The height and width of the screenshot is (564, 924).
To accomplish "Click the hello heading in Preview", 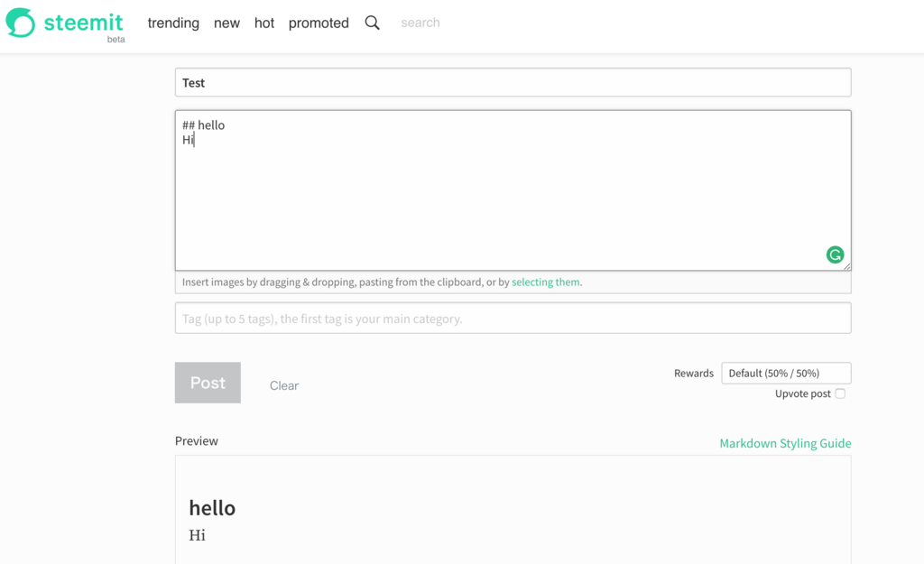I will coord(212,508).
